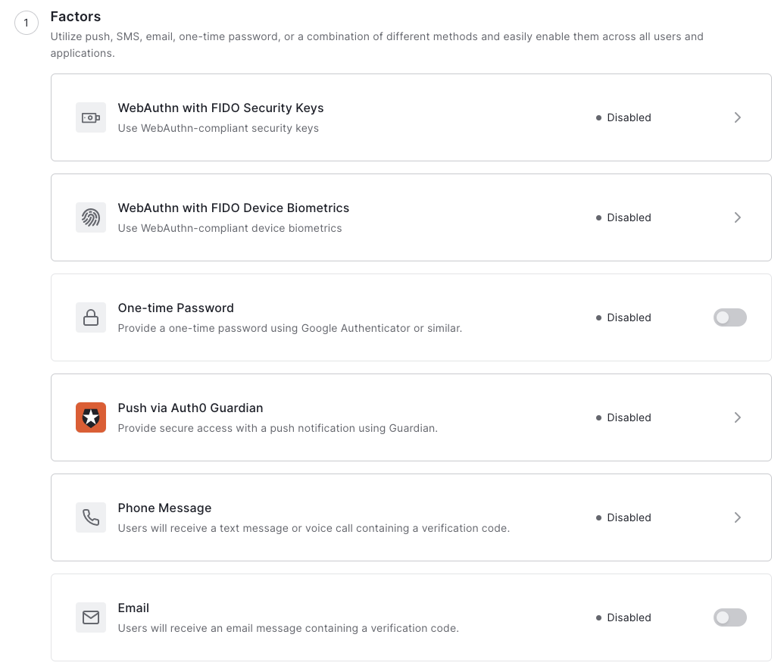Open FIDO Device Biometrics chevron arrow
This screenshot has height=672, width=784.
pos(737,217)
